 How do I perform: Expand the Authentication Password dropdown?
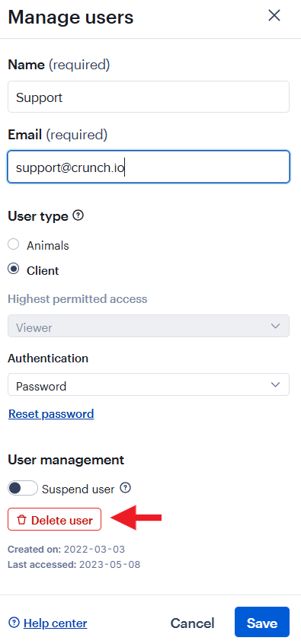coord(149,385)
